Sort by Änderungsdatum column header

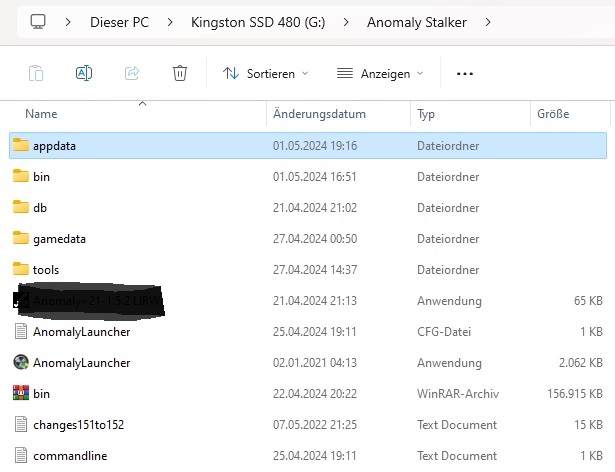tap(319, 114)
